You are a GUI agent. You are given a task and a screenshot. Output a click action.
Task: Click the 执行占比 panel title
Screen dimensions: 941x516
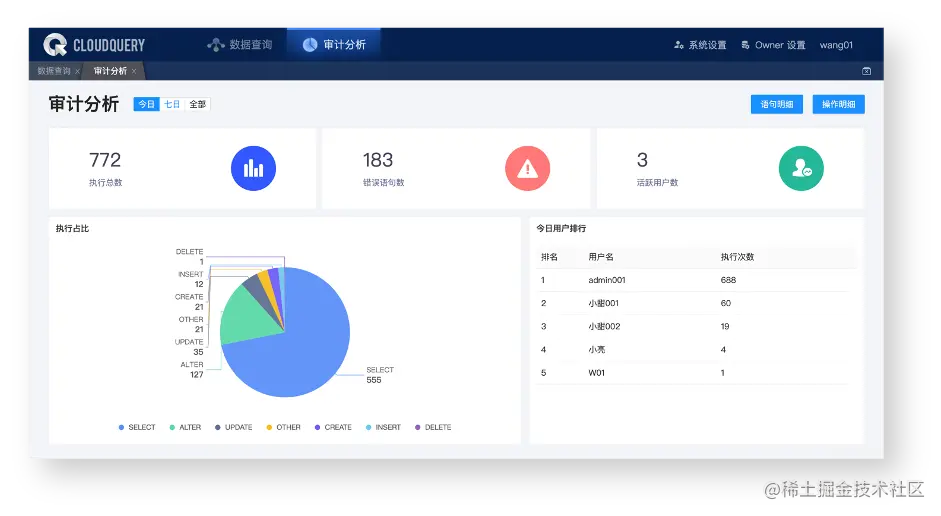pos(72,229)
